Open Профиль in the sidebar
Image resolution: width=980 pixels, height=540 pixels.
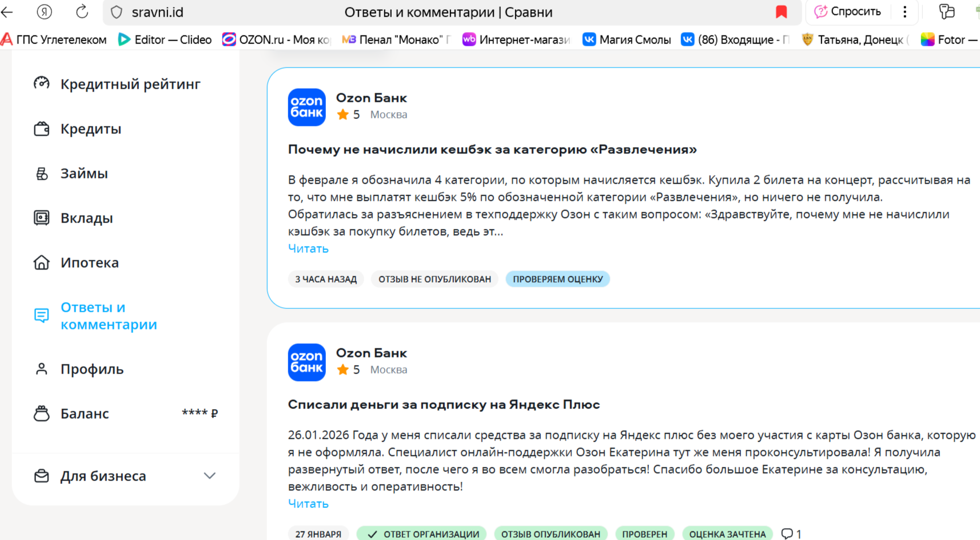point(92,370)
